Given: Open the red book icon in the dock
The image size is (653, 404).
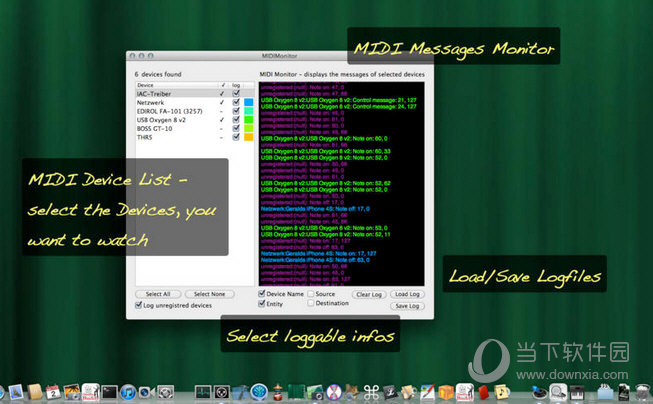Looking at the screenshot, I should click(484, 393).
